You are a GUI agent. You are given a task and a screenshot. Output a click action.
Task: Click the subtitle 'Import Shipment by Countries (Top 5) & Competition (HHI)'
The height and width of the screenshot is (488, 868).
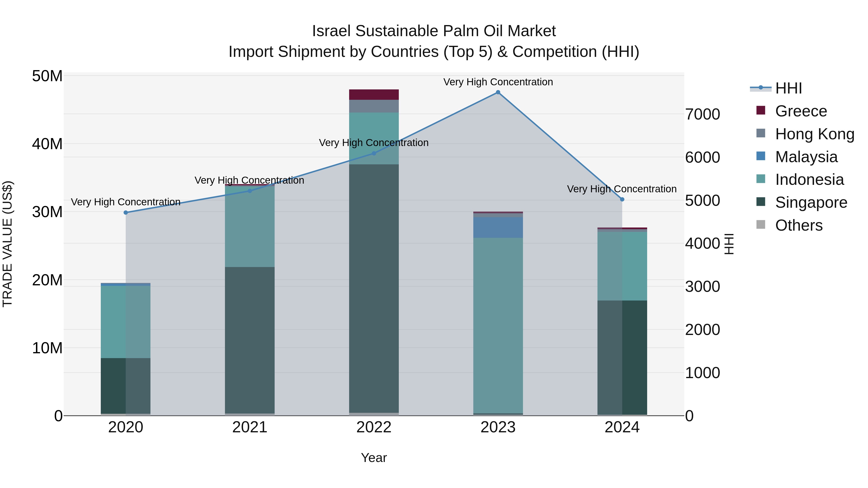tap(434, 52)
